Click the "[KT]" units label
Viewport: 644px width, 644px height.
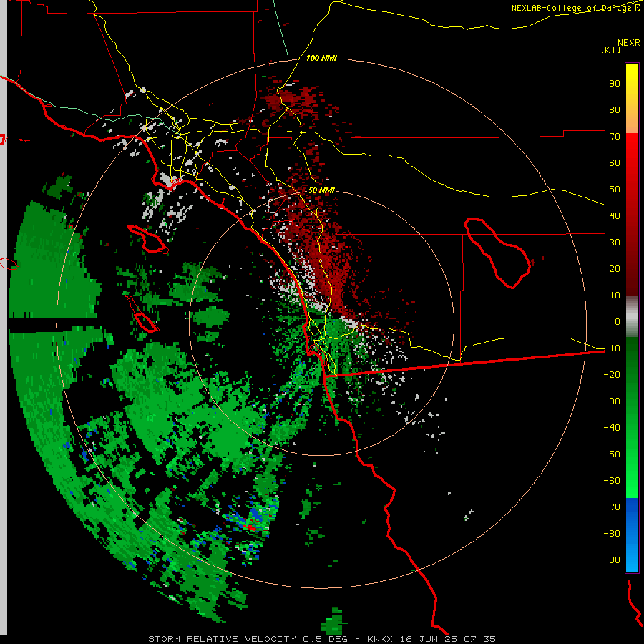(x=611, y=49)
